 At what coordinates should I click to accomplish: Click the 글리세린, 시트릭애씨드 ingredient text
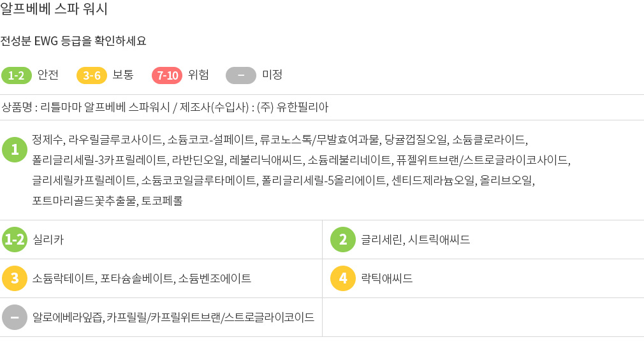pos(415,240)
